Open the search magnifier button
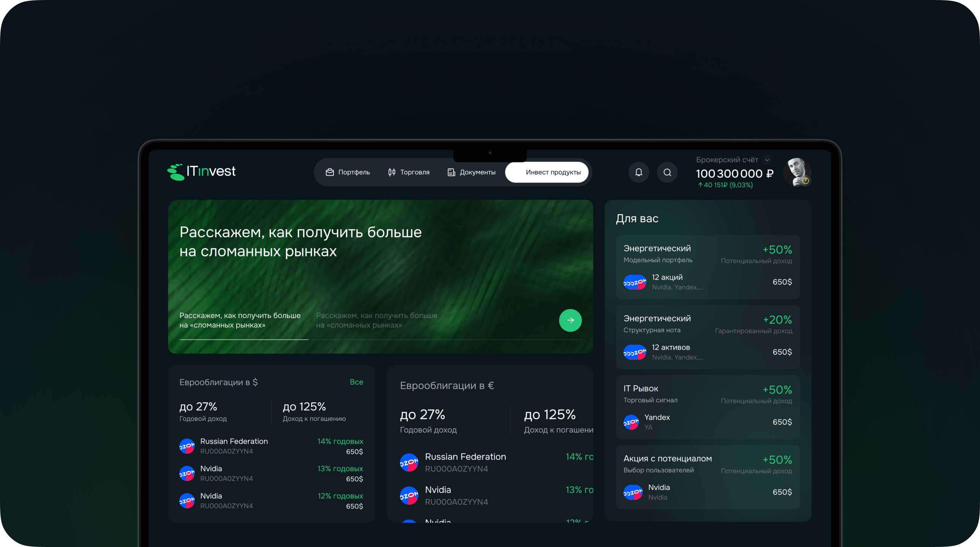The width and height of the screenshot is (980, 547). coord(667,172)
